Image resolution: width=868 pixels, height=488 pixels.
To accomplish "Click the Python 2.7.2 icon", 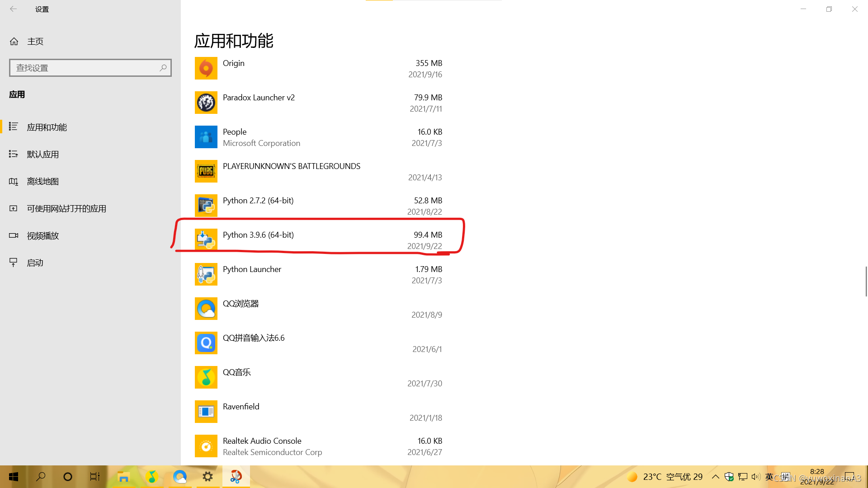I will (206, 206).
